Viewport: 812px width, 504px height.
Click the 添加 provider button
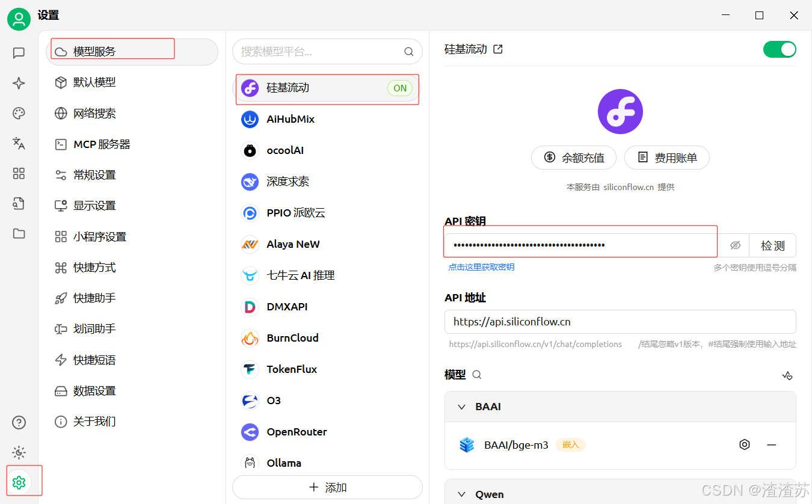327,487
